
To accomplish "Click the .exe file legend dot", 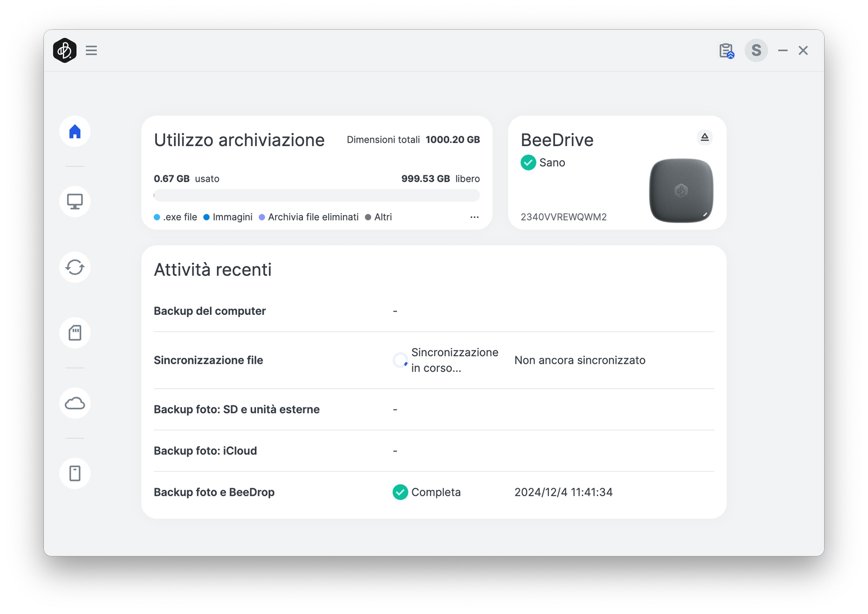I will (x=157, y=217).
